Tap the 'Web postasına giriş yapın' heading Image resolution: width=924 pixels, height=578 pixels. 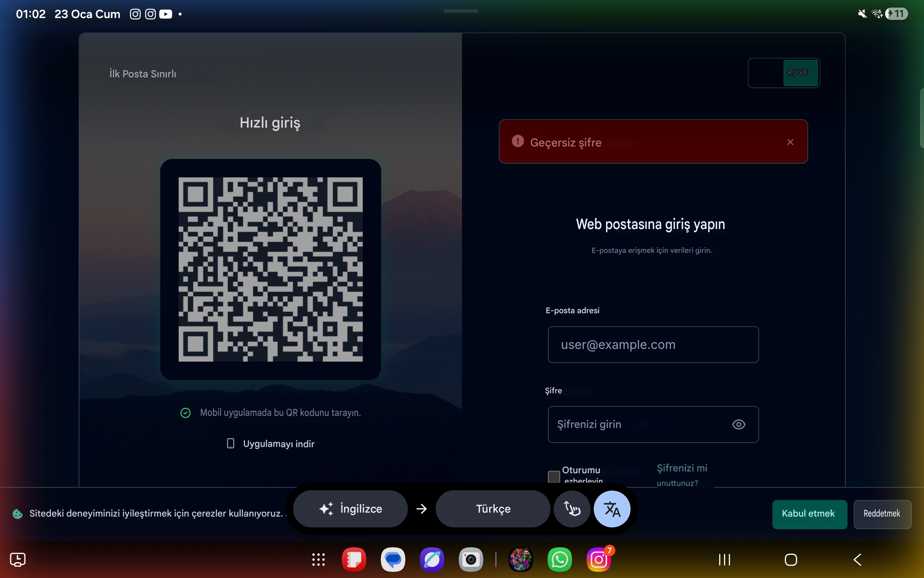(651, 224)
